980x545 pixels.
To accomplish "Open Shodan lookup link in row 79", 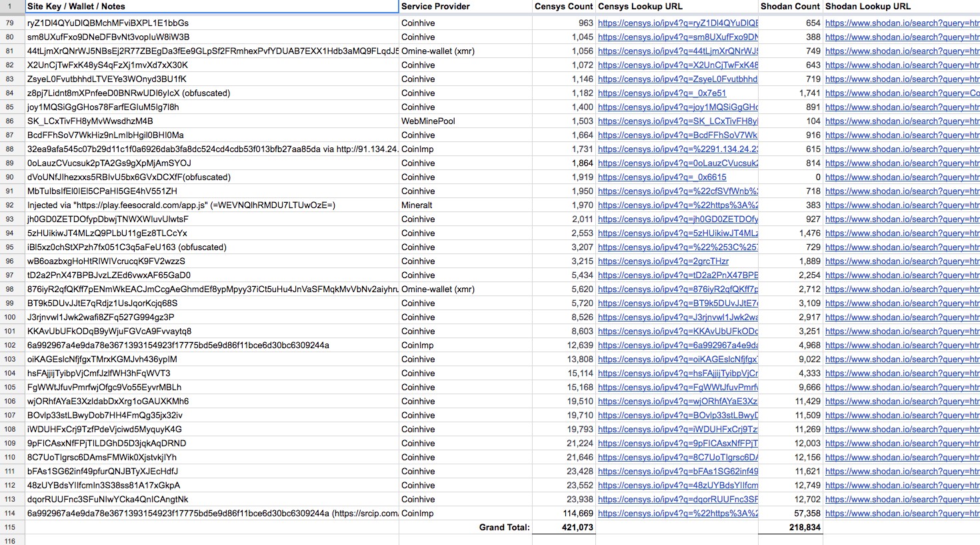I will pos(903,23).
